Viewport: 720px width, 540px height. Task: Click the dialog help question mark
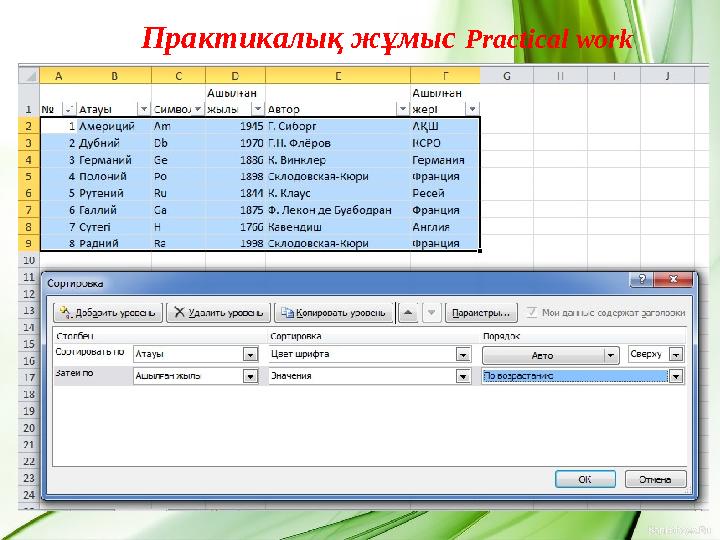coord(642,279)
